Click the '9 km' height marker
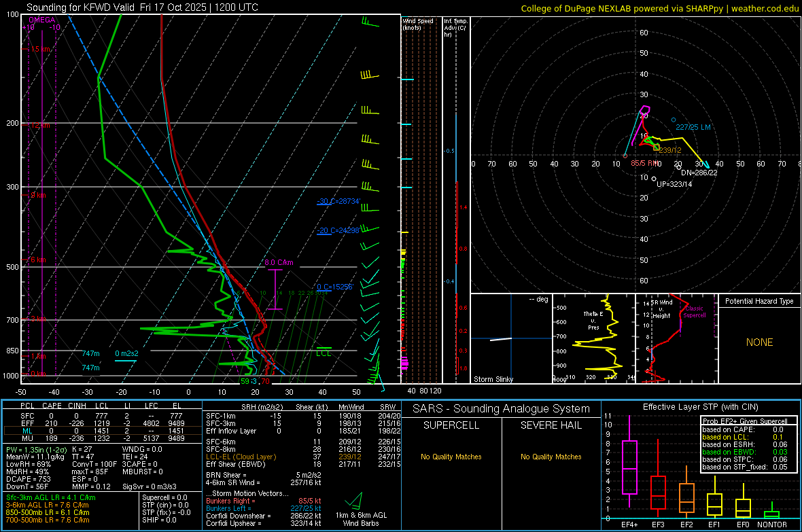The height and width of the screenshot is (532, 802). [x=38, y=195]
